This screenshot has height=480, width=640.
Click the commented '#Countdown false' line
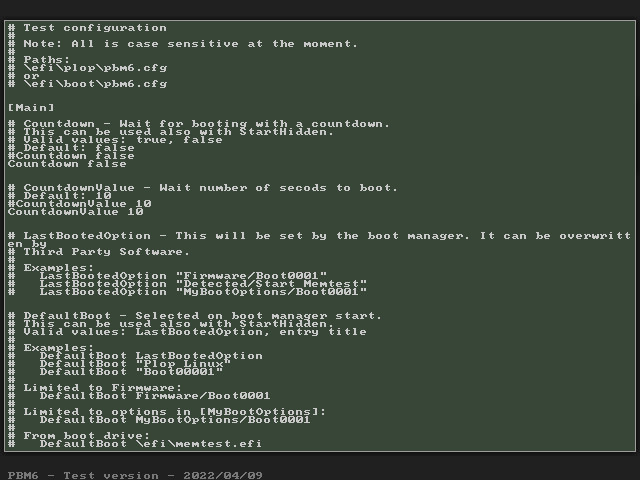point(71,156)
